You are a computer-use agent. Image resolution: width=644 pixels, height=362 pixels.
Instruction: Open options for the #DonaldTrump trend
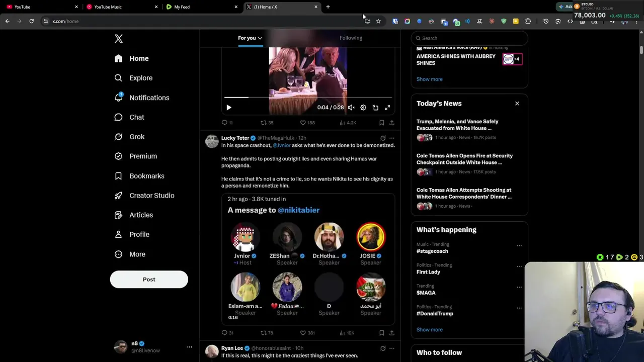[x=519, y=308]
